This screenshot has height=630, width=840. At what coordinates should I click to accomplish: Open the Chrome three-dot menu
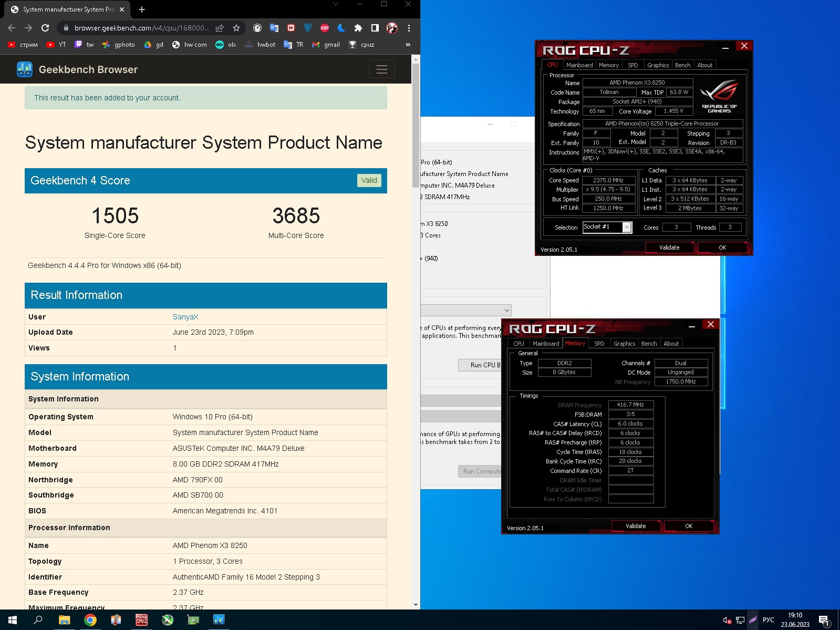coord(409,28)
